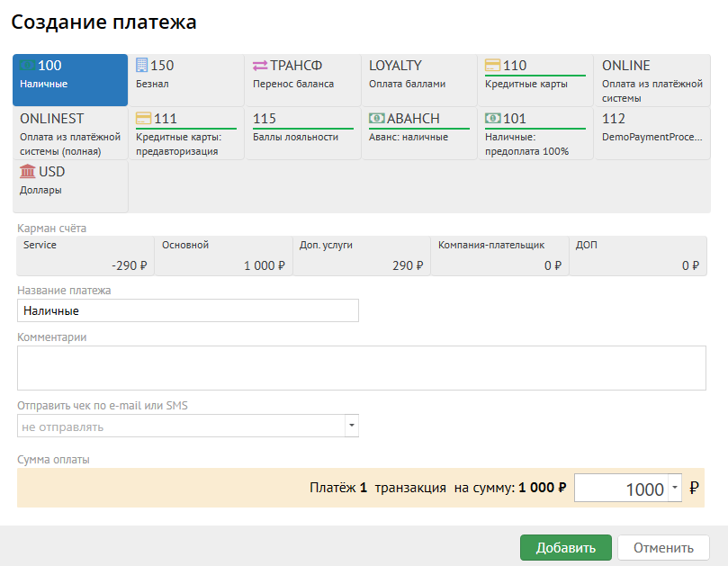This screenshot has width=728, height=566.
Task: Click the cash icon on tile 100
Action: click(27, 66)
